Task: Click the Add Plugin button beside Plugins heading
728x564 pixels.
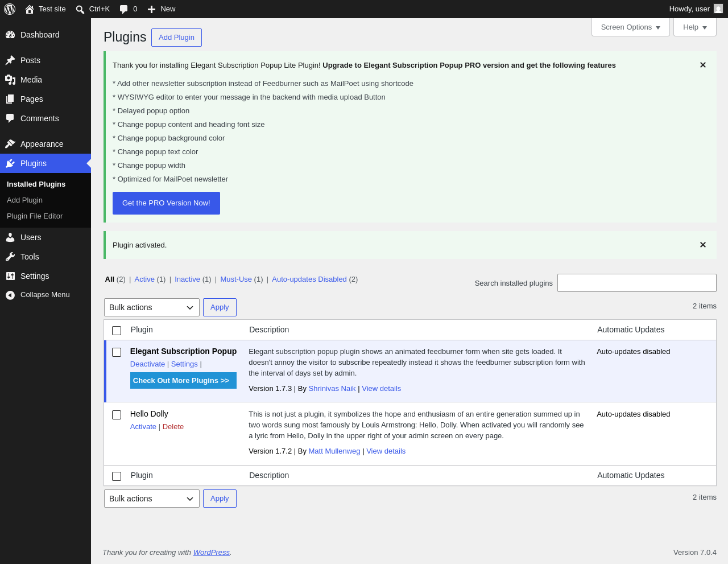Action: [x=176, y=38]
